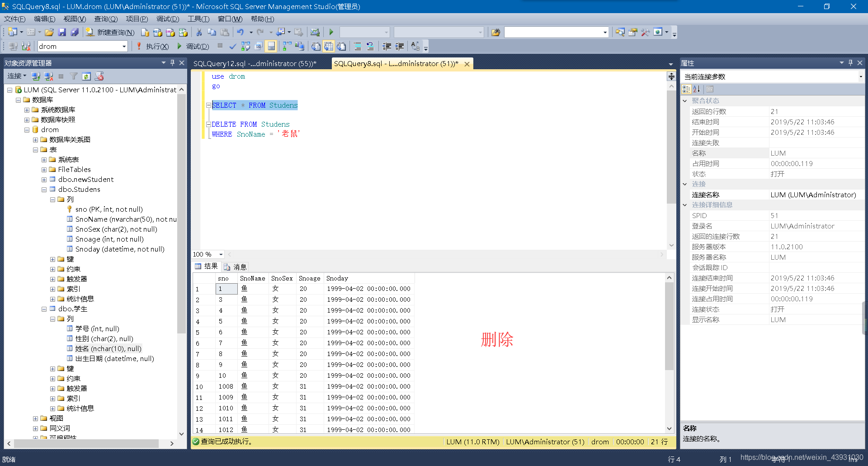Viewport: 868px width, 466px height.
Task: Click the 调试(D) debug button
Action: (193, 46)
